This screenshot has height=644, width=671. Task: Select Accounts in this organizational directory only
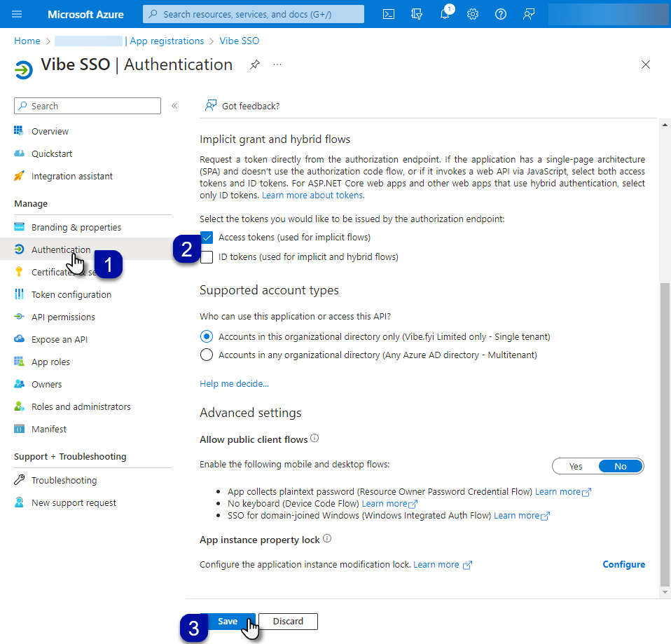coord(206,336)
